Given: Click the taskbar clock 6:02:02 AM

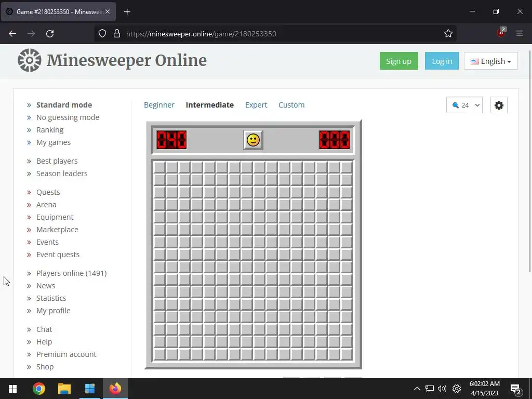Looking at the screenshot, I should click(485, 384).
